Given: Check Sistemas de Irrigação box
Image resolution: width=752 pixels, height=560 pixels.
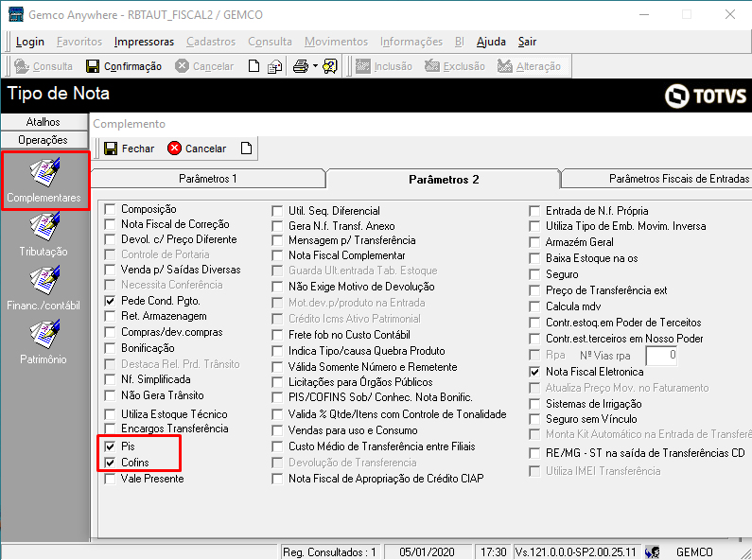Looking at the screenshot, I should tap(534, 404).
